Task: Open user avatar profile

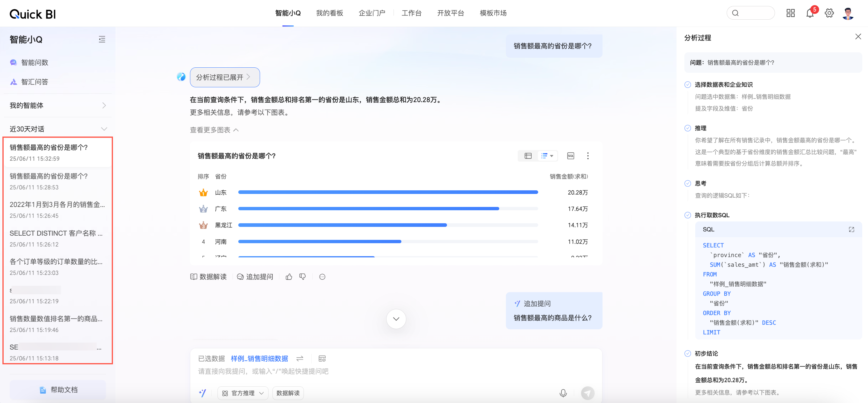Action: [848, 13]
